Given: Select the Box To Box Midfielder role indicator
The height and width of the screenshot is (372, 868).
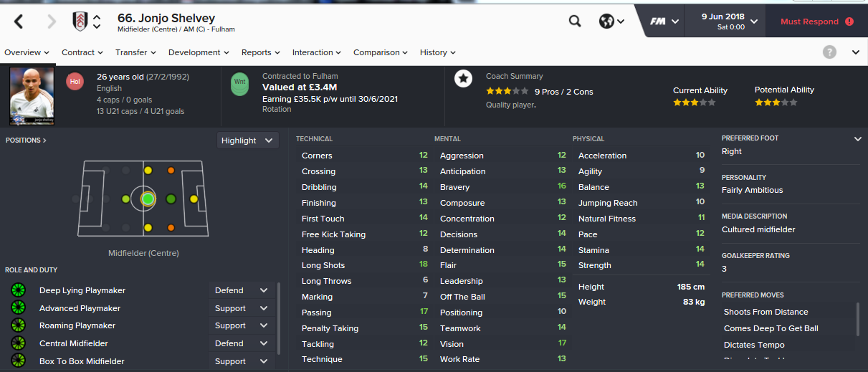Looking at the screenshot, I should pos(18,361).
